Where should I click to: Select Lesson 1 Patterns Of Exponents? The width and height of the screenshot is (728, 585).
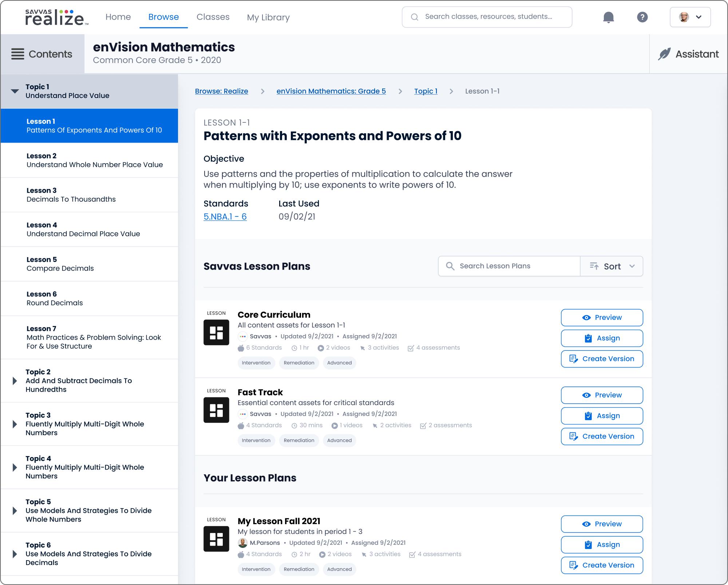point(89,126)
